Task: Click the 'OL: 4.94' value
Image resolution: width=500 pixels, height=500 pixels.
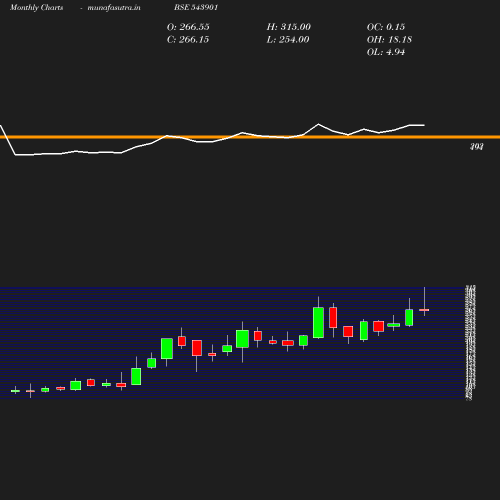Action: tap(386, 52)
